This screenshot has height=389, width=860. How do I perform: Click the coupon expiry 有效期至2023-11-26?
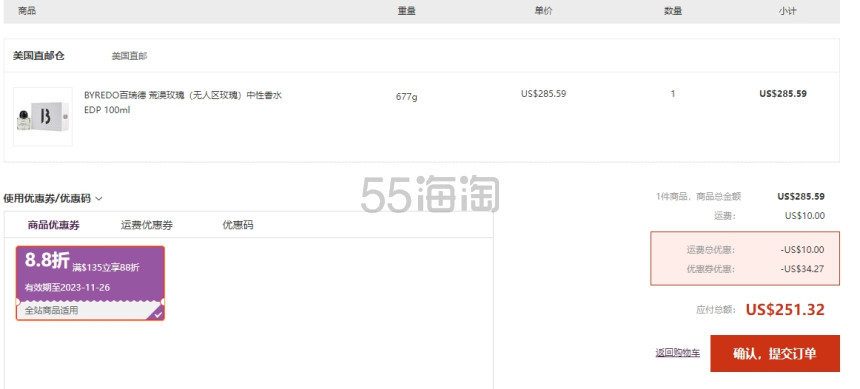tap(67, 287)
